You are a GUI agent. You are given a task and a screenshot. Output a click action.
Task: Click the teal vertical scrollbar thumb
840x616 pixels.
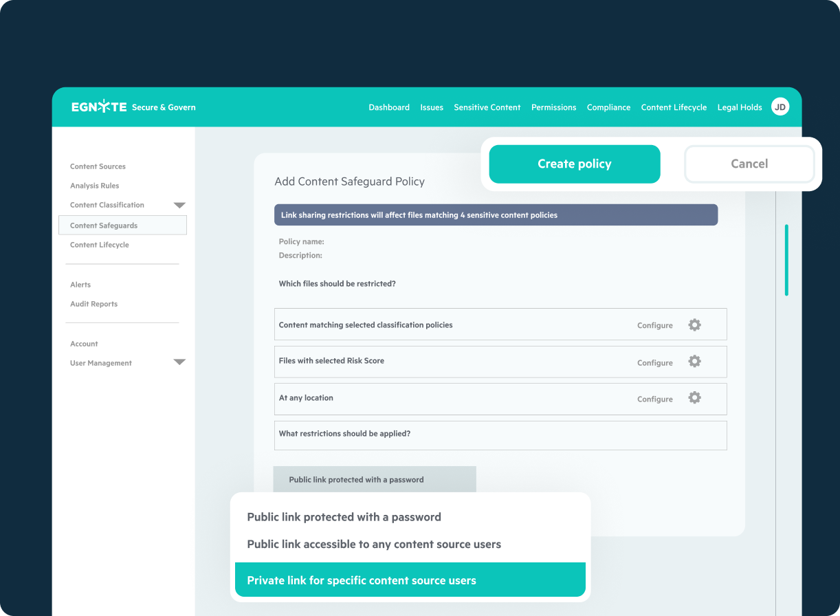786,260
